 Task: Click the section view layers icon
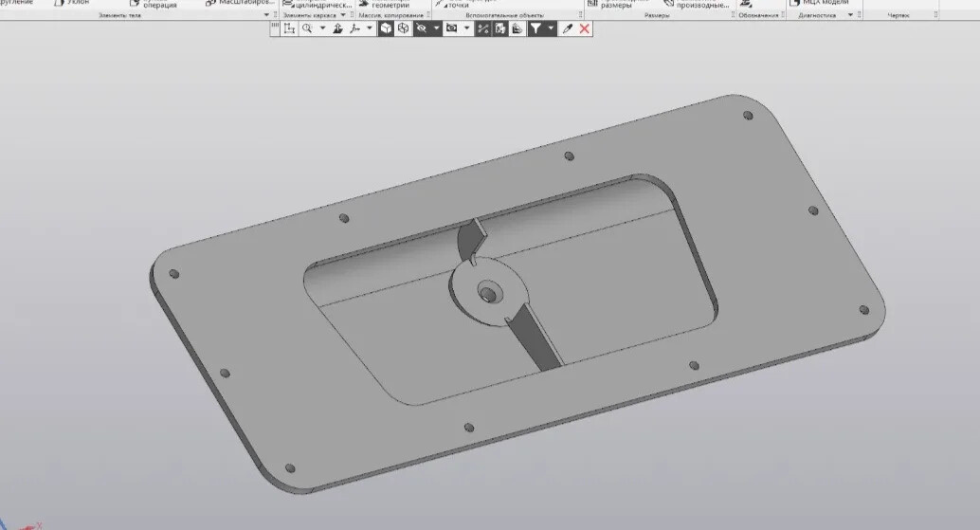point(517,28)
